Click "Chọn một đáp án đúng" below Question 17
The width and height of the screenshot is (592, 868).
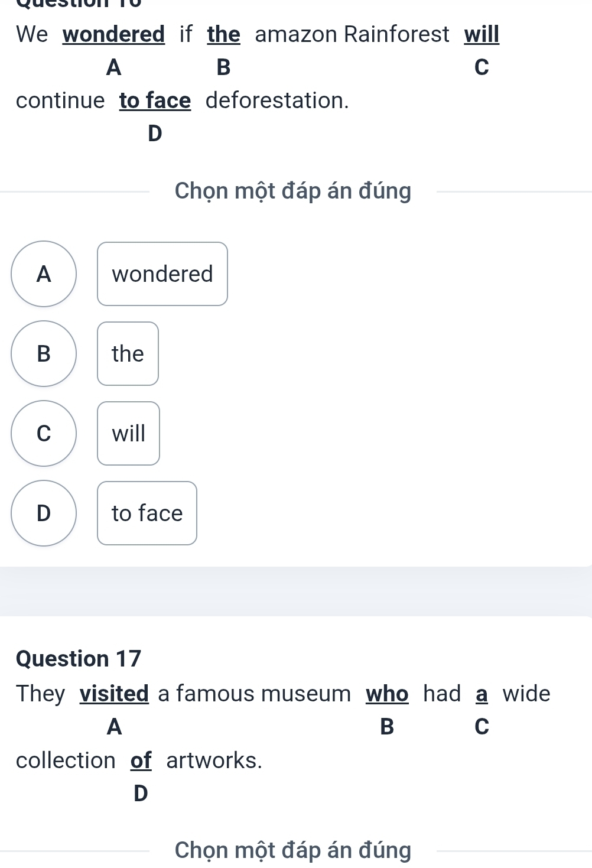coord(292,850)
